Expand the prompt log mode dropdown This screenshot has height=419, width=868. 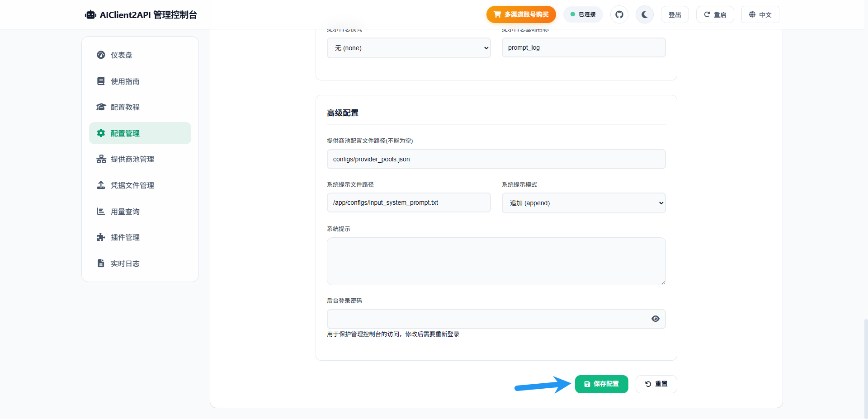(408, 48)
